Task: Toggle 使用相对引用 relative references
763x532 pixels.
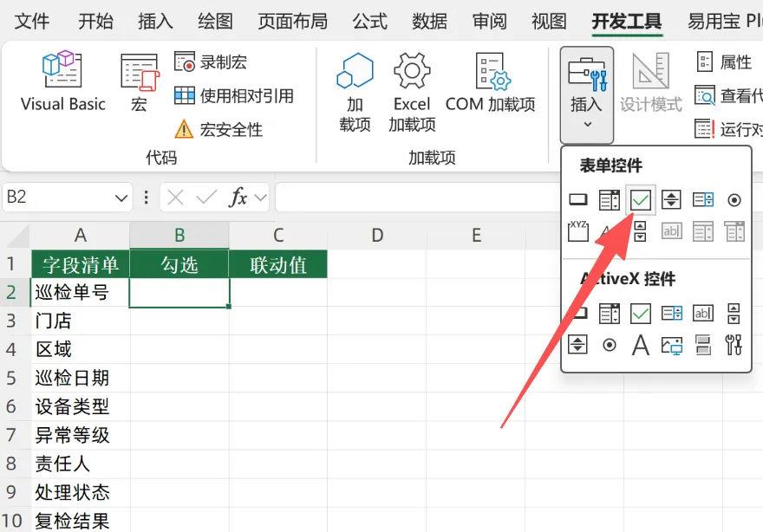Action: tap(234, 96)
